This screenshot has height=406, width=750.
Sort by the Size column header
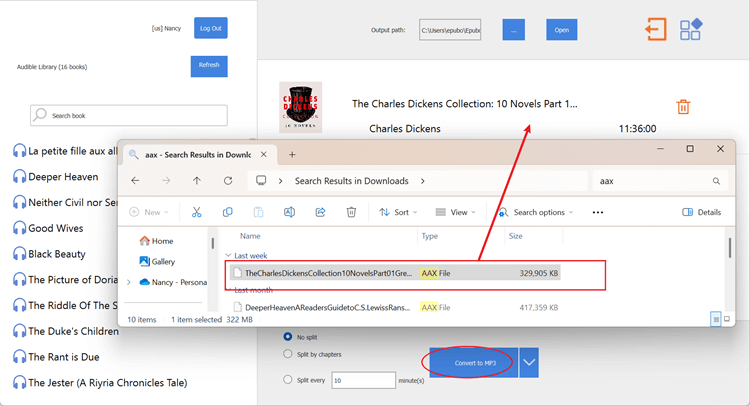point(516,236)
